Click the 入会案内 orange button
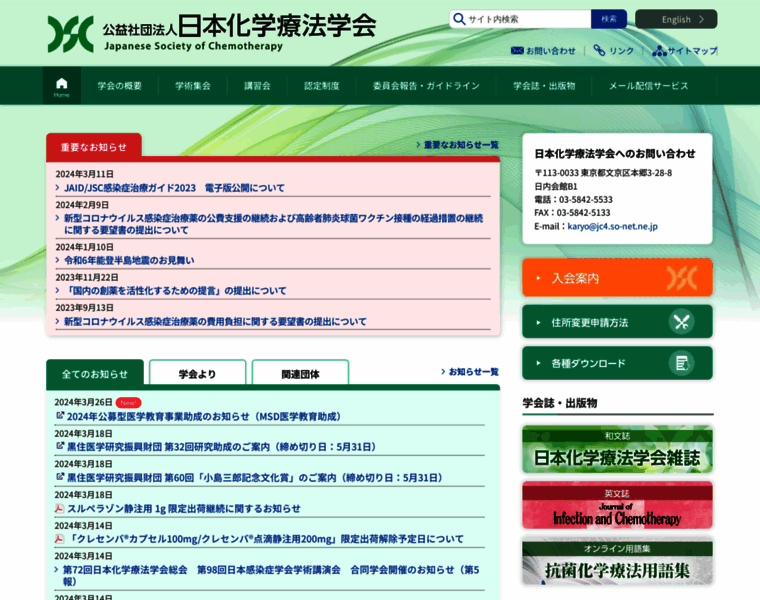760x600 pixels. 617,278
